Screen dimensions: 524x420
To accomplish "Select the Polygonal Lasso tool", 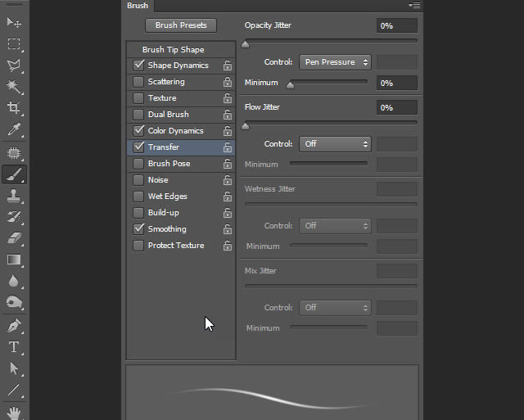I will tap(14, 65).
